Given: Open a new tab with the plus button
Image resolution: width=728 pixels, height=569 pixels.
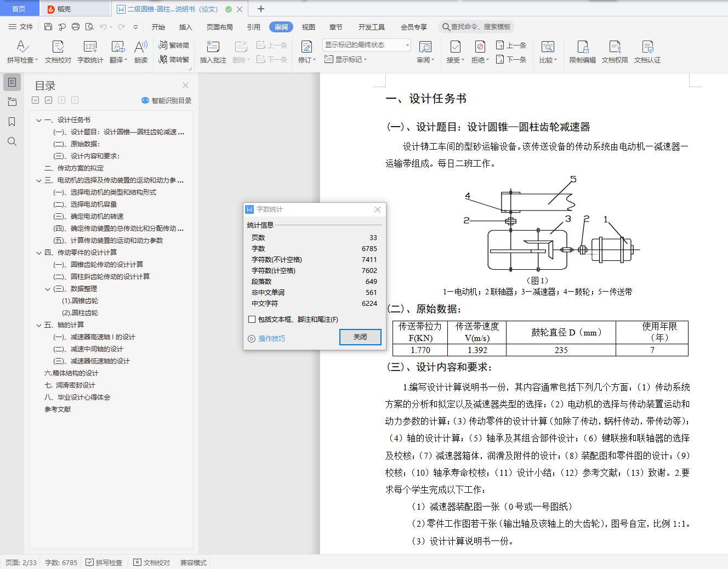Looking at the screenshot, I should pyautogui.click(x=261, y=9).
